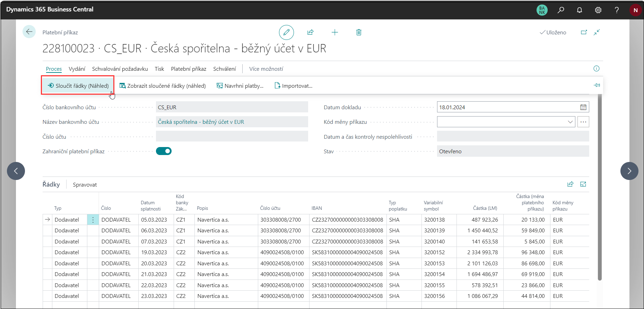Click Sloučit řádky (Náhled)
This screenshot has height=309, width=644.
(x=78, y=86)
